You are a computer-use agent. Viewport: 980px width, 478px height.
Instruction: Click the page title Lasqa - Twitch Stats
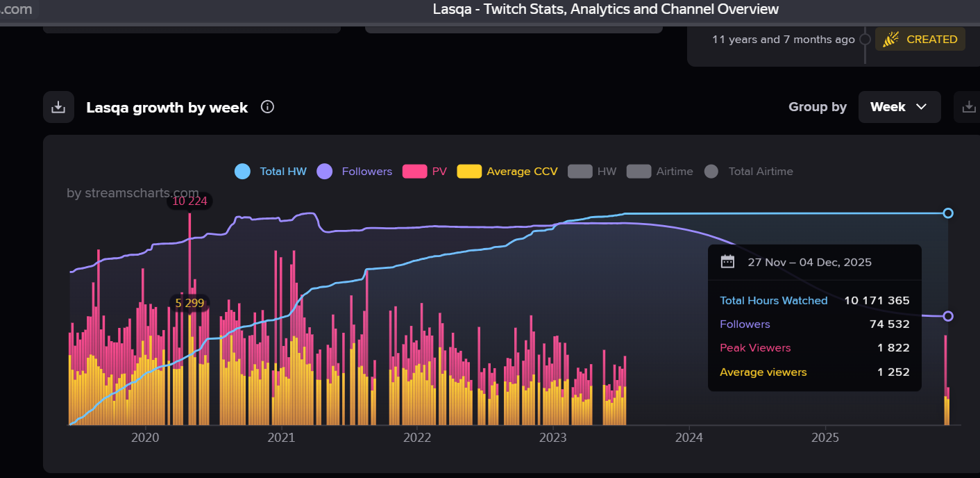coord(606,9)
